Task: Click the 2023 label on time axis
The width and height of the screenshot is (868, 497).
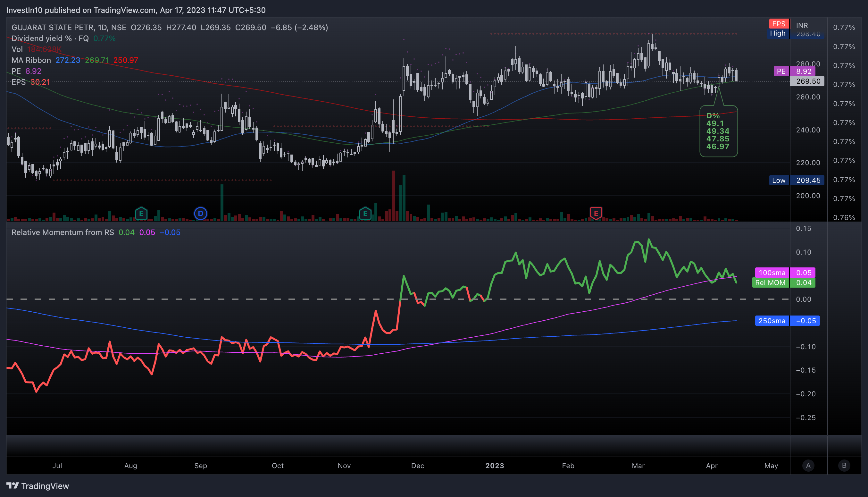Action: (x=495, y=466)
